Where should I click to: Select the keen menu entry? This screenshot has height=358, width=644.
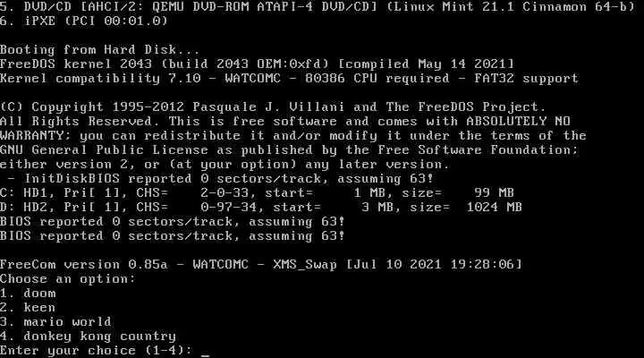point(28,308)
